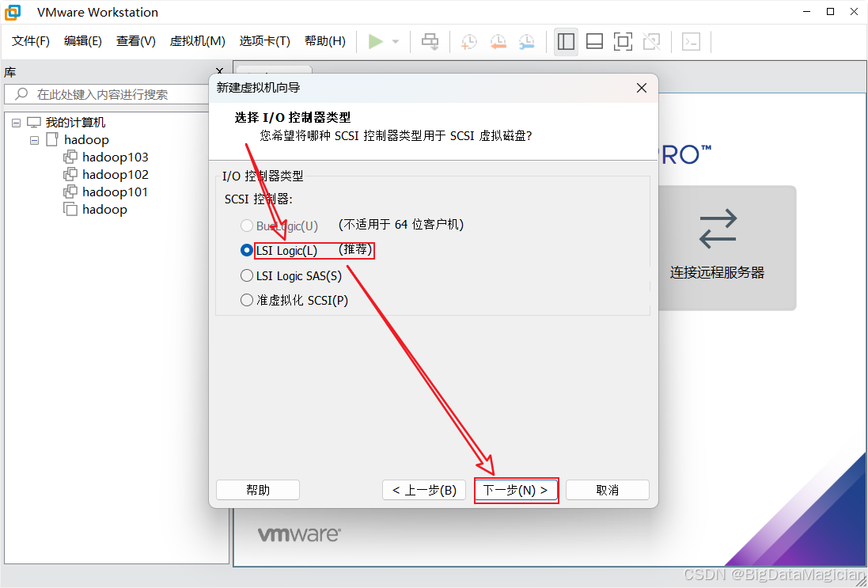Click the hadoop102 VM icon
868x588 pixels.
[x=70, y=174]
